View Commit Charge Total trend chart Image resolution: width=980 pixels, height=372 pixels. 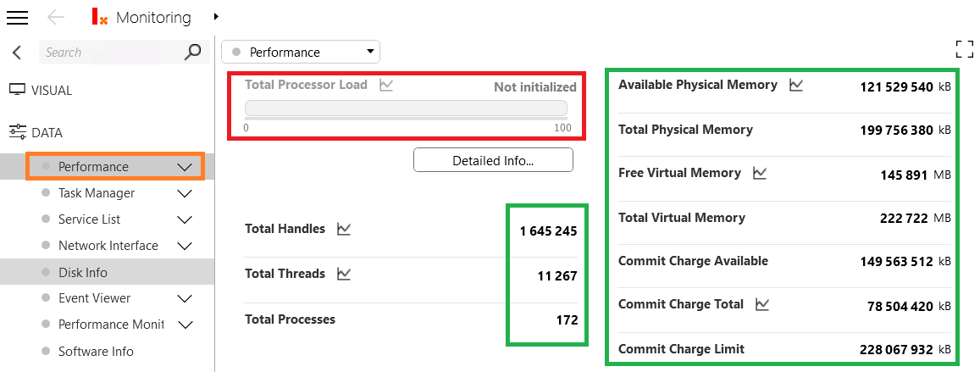pyautogui.click(x=762, y=304)
